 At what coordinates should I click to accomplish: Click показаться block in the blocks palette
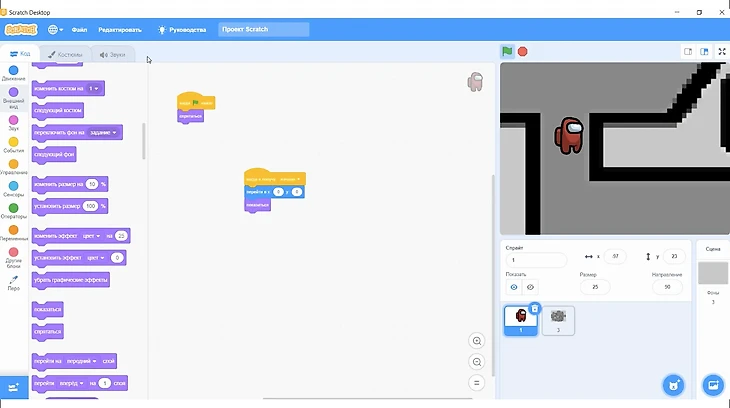[47, 310]
